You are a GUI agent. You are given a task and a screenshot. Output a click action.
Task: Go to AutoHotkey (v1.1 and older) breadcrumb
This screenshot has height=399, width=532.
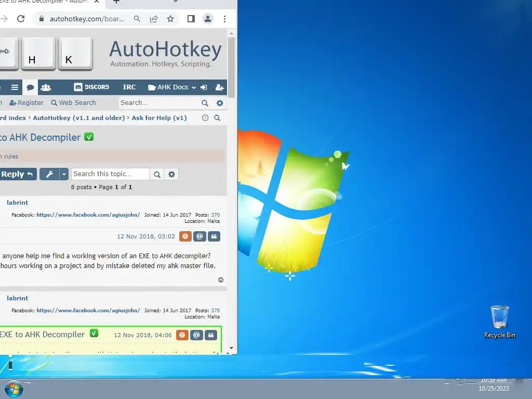[x=79, y=118]
